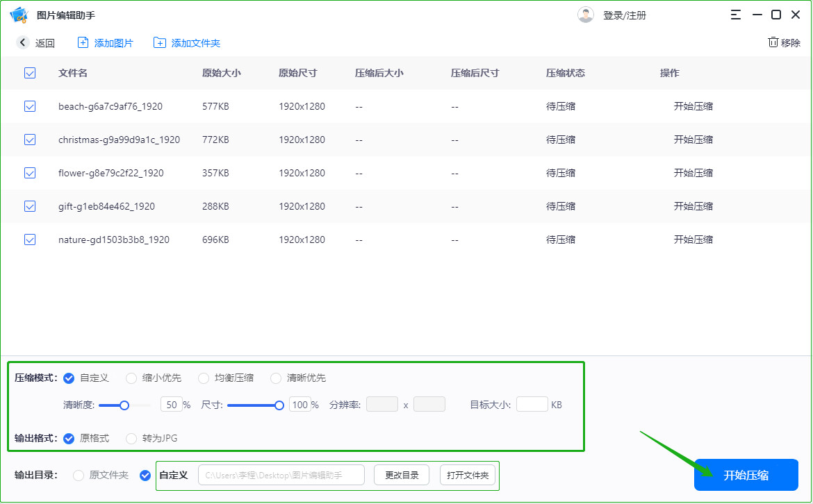Open the hamburger menu icon
Viewport: 813px width, 504px height.
(736, 15)
